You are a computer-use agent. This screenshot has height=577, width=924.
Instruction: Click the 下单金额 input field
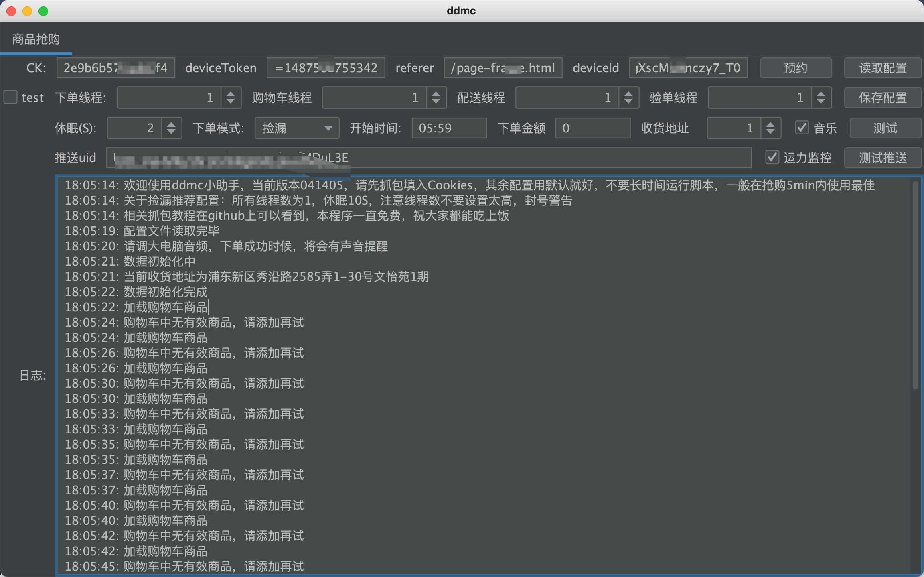[x=592, y=128]
